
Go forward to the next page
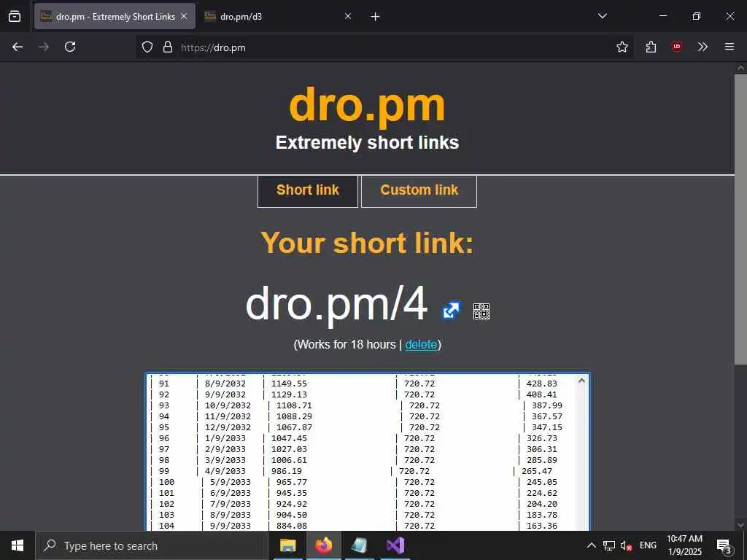[x=44, y=47]
